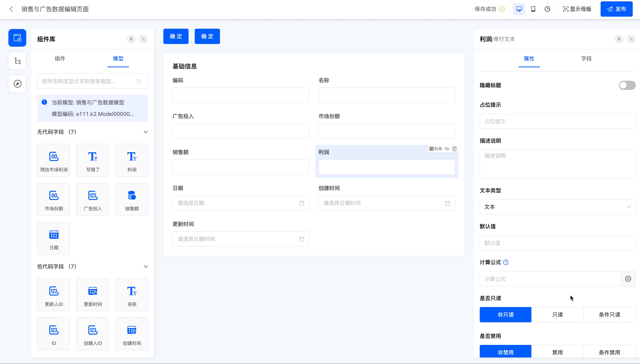Click the 发布 publish button

coord(616,9)
